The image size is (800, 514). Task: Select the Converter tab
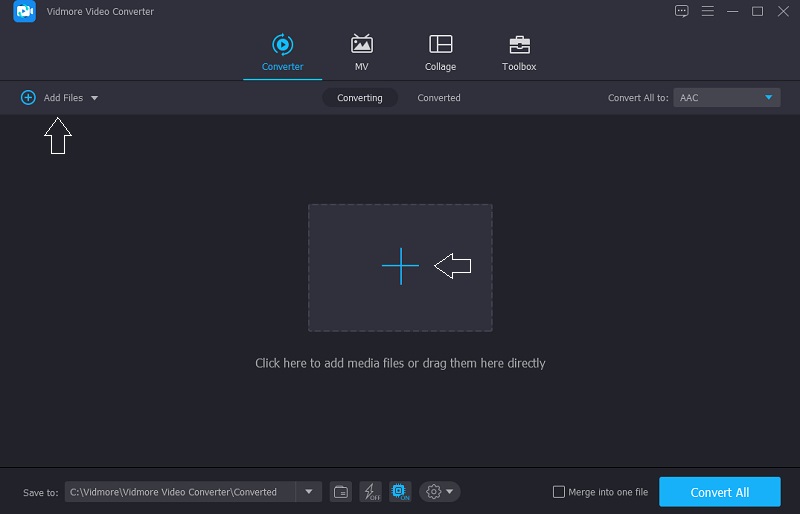point(282,53)
